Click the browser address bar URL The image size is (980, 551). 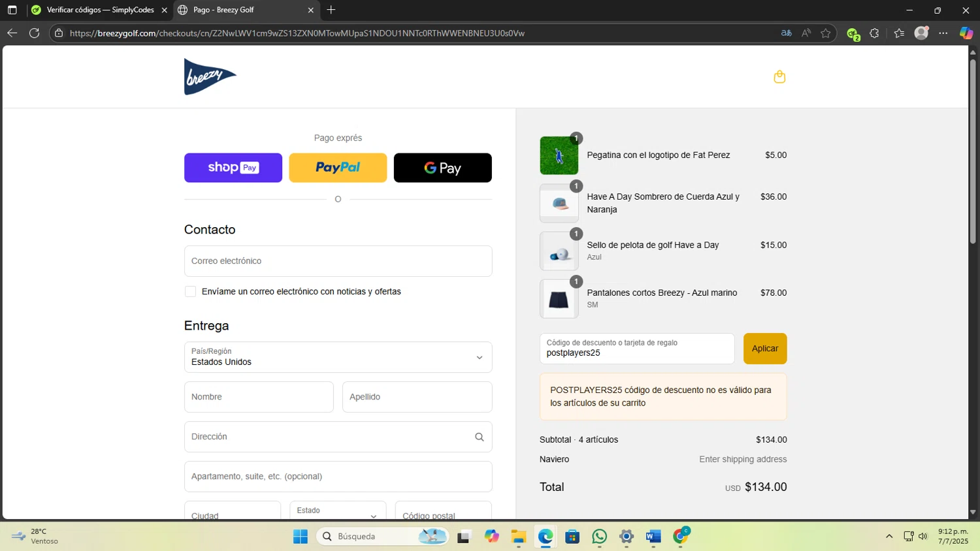pyautogui.click(x=297, y=33)
